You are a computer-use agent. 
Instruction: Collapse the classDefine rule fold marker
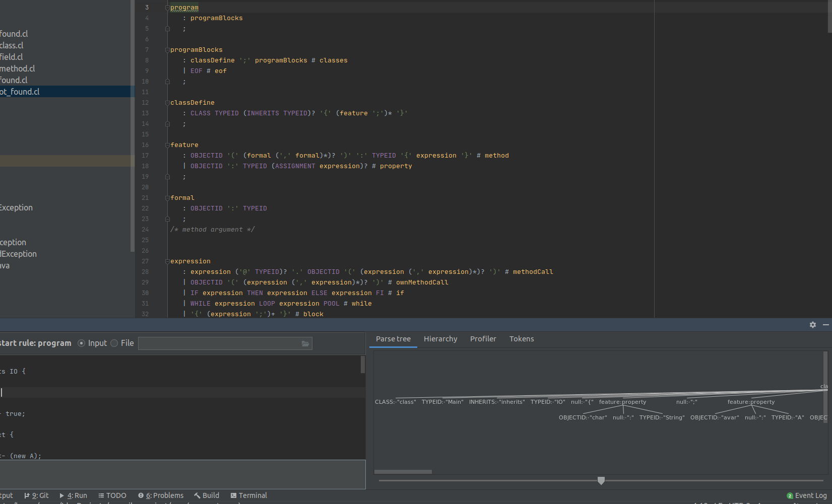pyautogui.click(x=167, y=103)
